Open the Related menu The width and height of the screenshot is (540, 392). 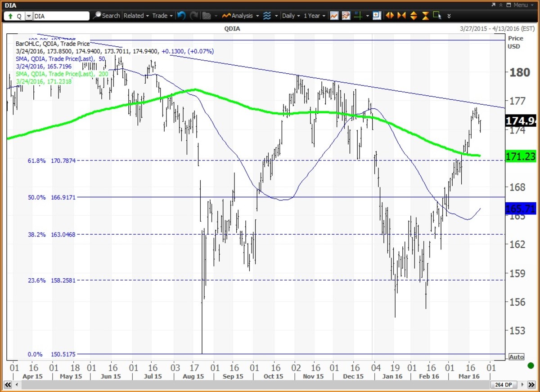[x=136, y=16]
